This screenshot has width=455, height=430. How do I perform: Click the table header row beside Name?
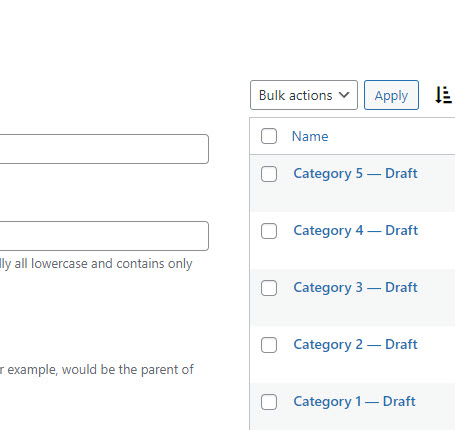point(393,136)
